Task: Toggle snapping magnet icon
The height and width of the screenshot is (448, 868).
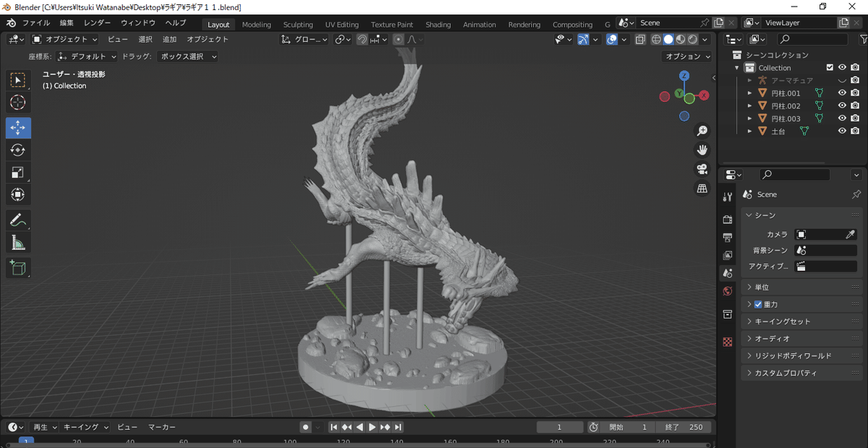Action: point(362,40)
